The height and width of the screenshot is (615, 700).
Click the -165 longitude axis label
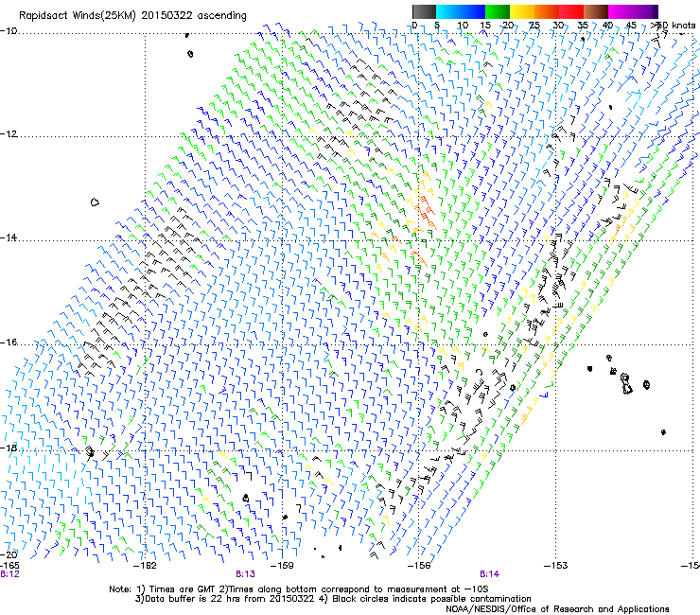click(x=9, y=566)
